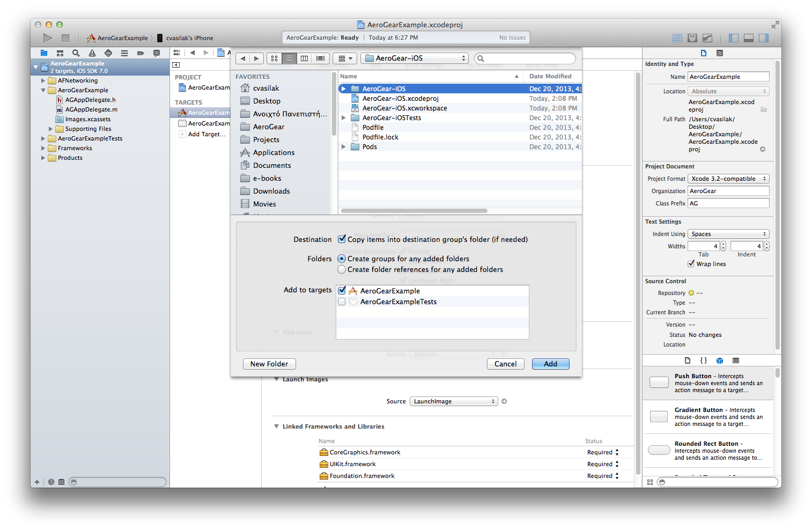This screenshot has width=812, height=530.
Task: Collapse the AeroGearExample group in navigator
Action: point(43,90)
